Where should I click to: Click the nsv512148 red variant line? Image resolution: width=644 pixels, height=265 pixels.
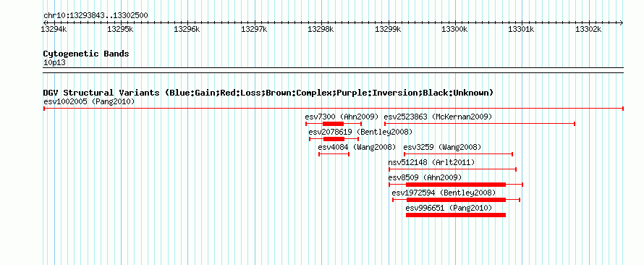pyautogui.click(x=452, y=169)
